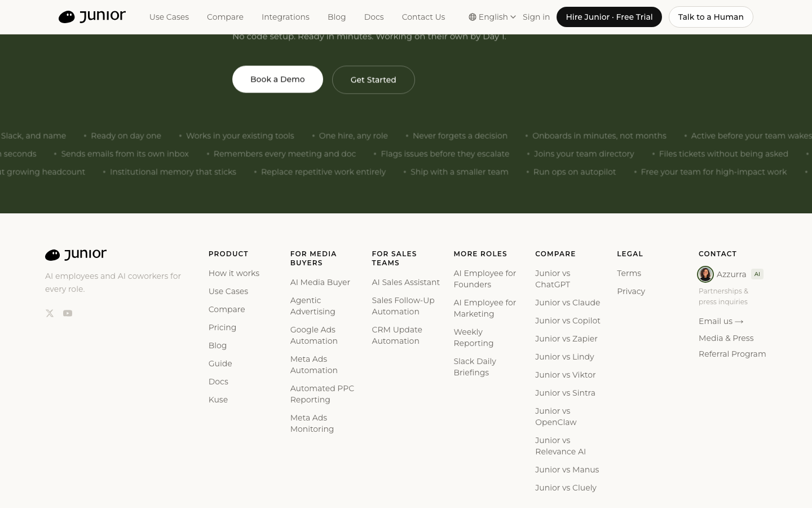Open Contact Us in the header

tap(423, 17)
